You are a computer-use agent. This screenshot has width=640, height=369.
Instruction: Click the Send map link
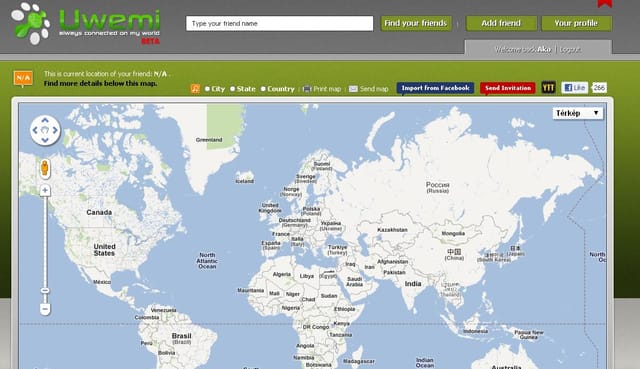(369, 89)
